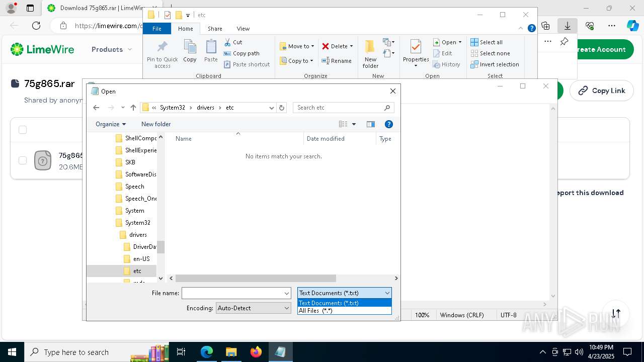This screenshot has width=644, height=362.
Task: Check the select-all checkbox in LimeWire list
Action: pos(23,130)
